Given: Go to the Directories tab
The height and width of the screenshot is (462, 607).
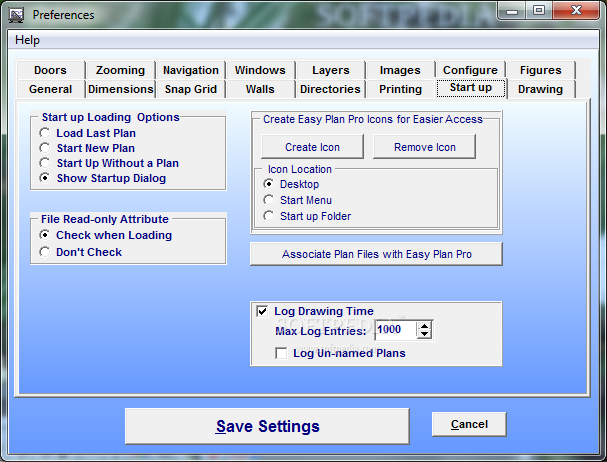Looking at the screenshot, I should click(x=331, y=89).
